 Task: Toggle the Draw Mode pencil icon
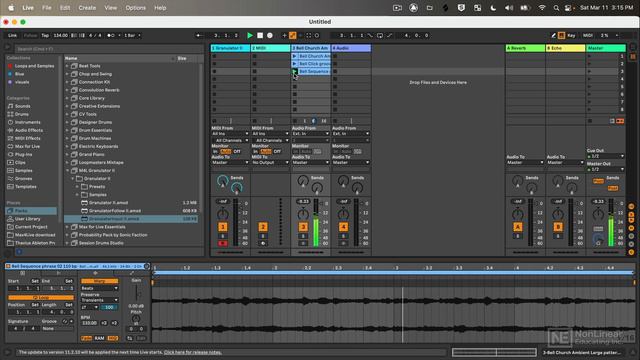pos(553,36)
